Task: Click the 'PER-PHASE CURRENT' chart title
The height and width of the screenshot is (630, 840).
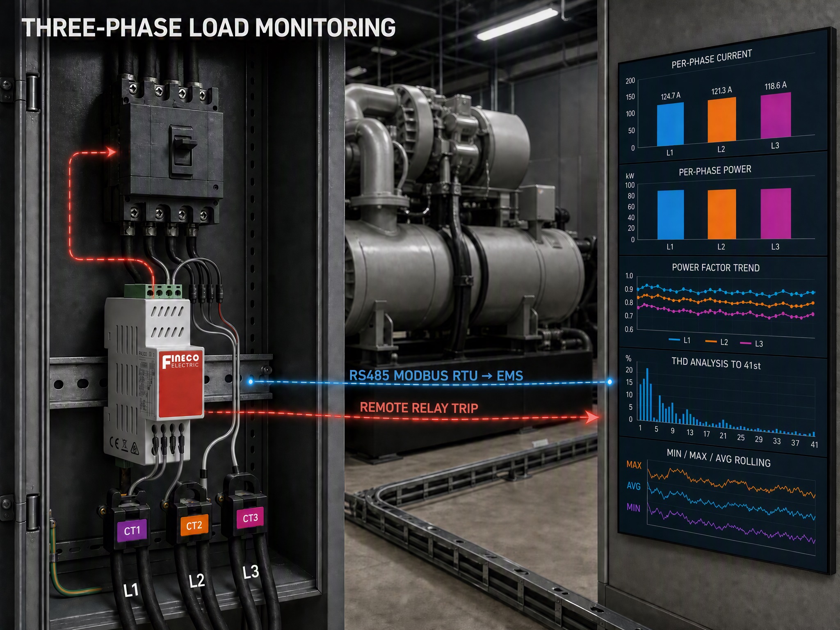Action: (712, 59)
